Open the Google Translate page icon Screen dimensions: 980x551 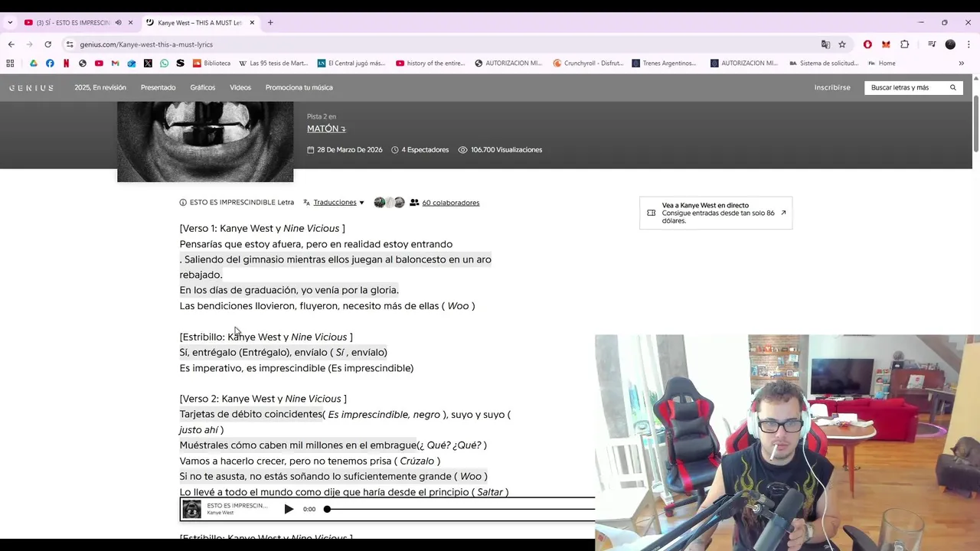825,44
